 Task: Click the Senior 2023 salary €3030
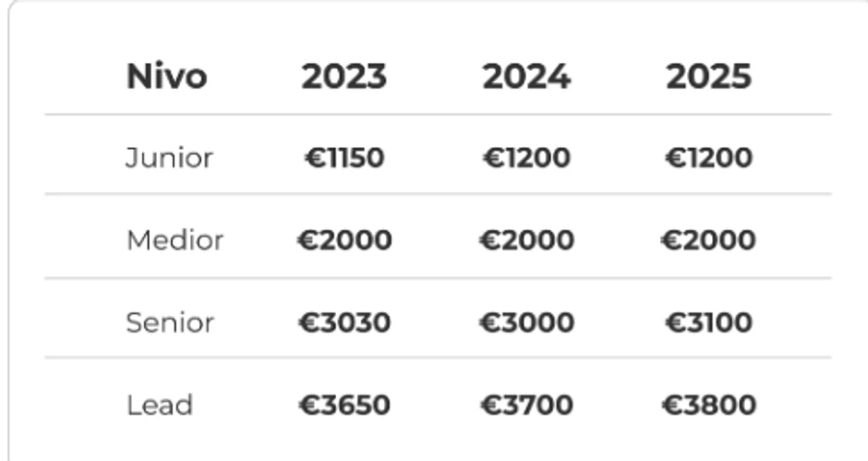pyautogui.click(x=344, y=322)
